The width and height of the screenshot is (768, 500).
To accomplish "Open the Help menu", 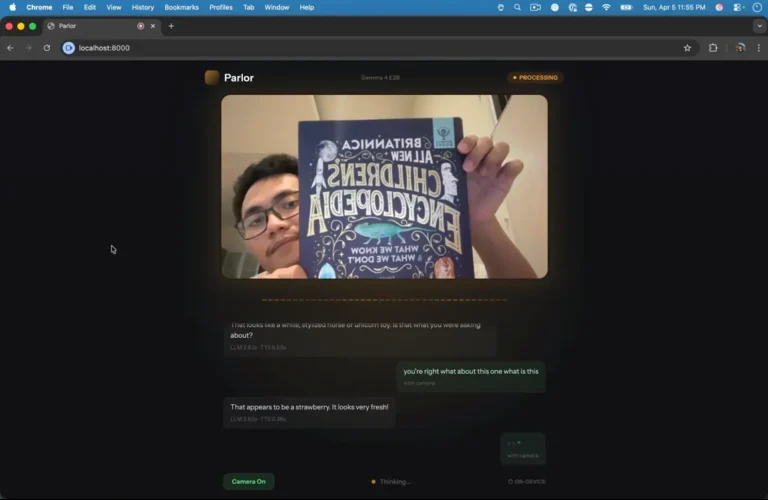I will point(307,7).
